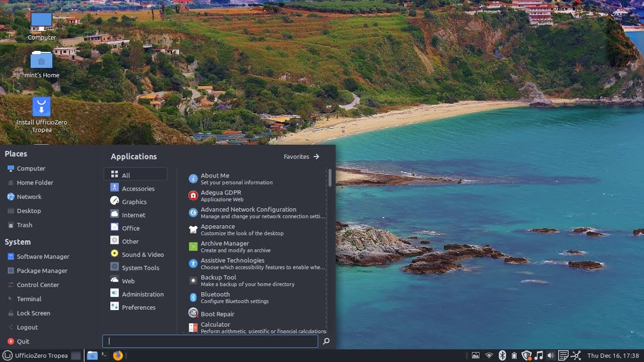Focus the menu search input field

tap(210, 341)
